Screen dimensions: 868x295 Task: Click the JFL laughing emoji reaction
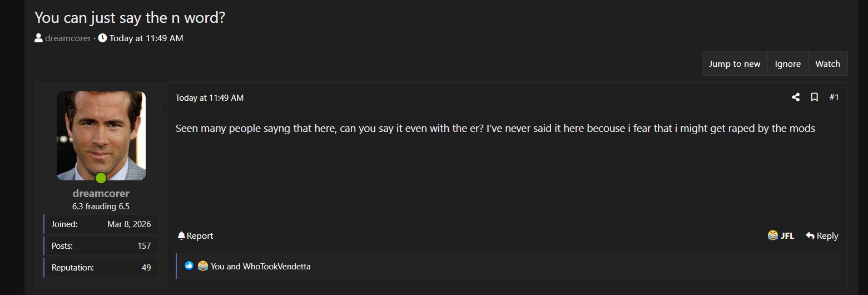tap(772, 235)
